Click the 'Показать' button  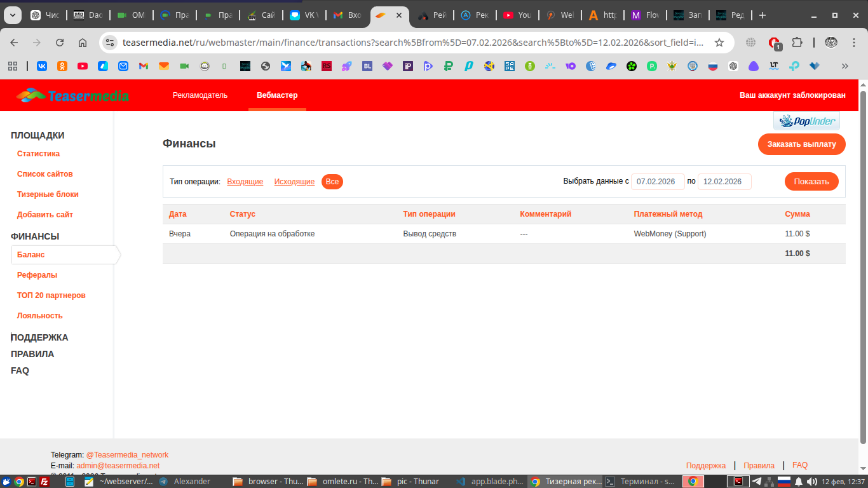[811, 182]
